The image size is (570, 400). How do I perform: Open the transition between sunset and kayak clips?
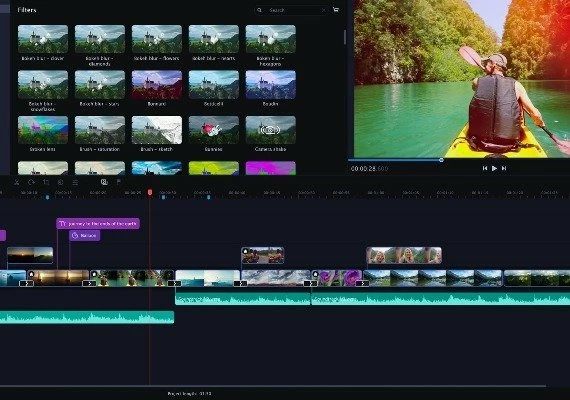click(89, 283)
